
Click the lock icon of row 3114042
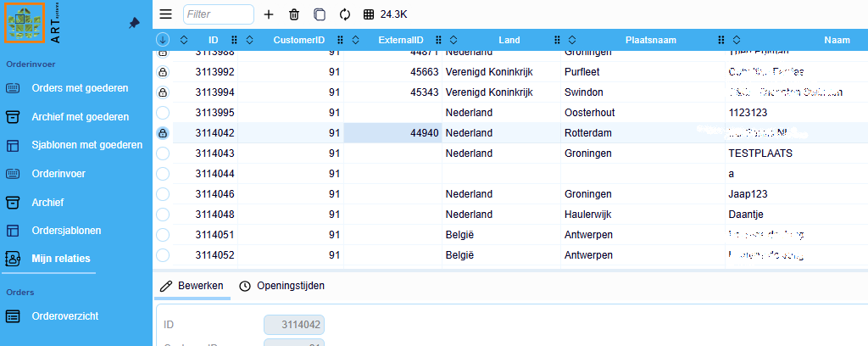pos(163,133)
